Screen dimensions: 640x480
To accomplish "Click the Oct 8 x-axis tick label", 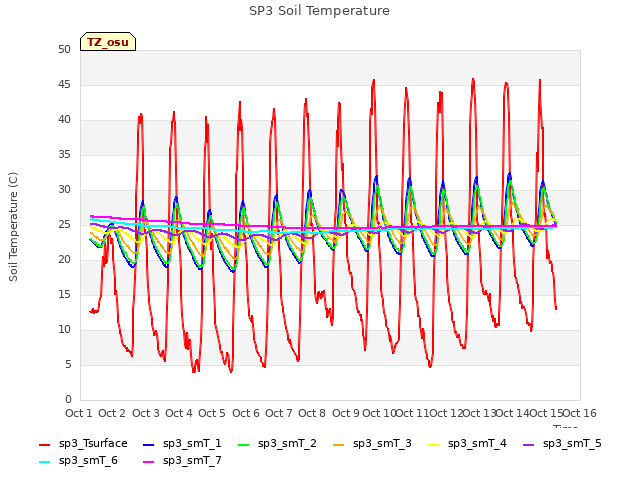I will (x=312, y=413).
